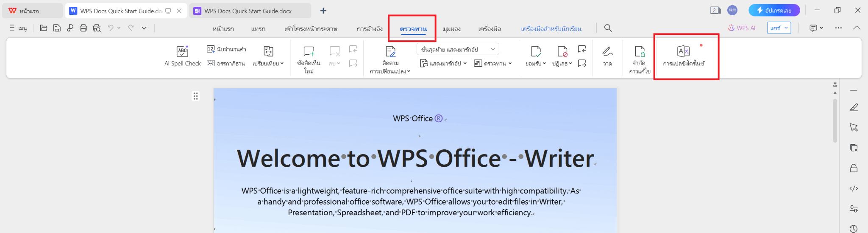Open a new tab with plus button
868x233 pixels.
pos(323,11)
